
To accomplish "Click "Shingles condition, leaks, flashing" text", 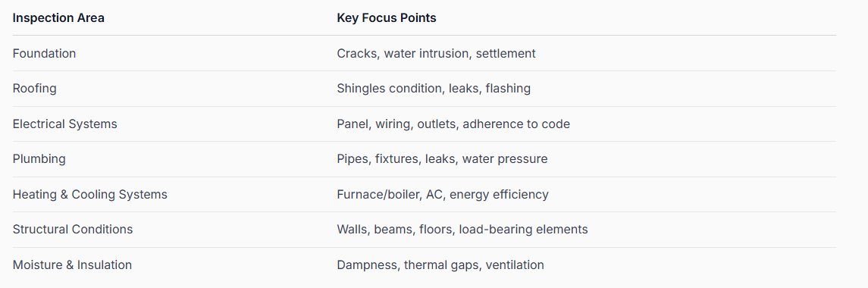I will tap(434, 89).
